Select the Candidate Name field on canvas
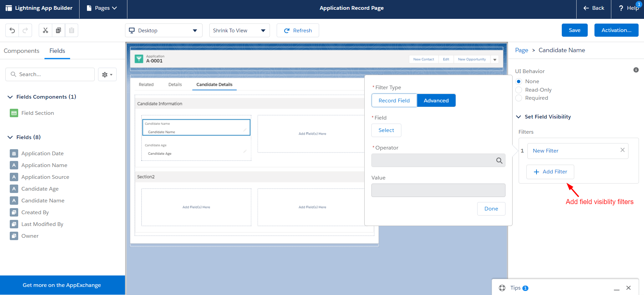This screenshot has height=295, width=644. pos(196,128)
